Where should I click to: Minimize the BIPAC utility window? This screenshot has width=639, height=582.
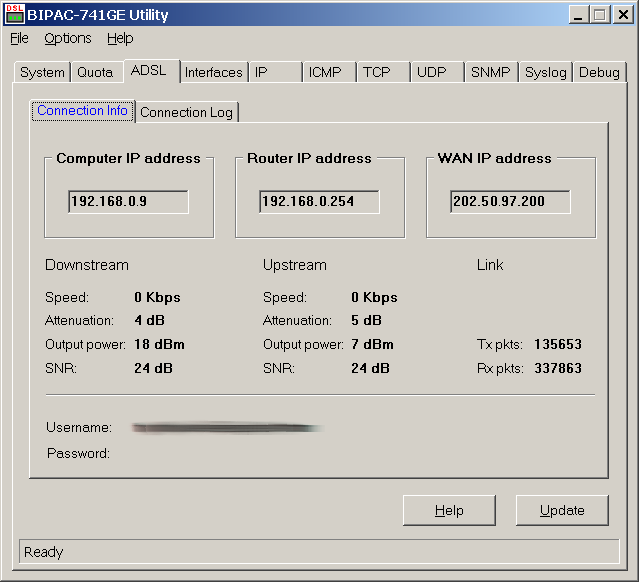(578, 15)
